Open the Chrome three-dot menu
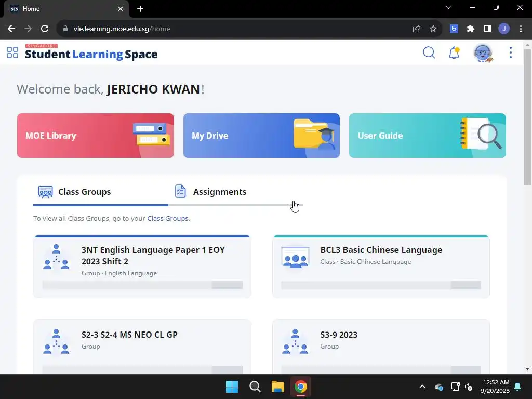This screenshot has height=399, width=532. tap(521, 29)
